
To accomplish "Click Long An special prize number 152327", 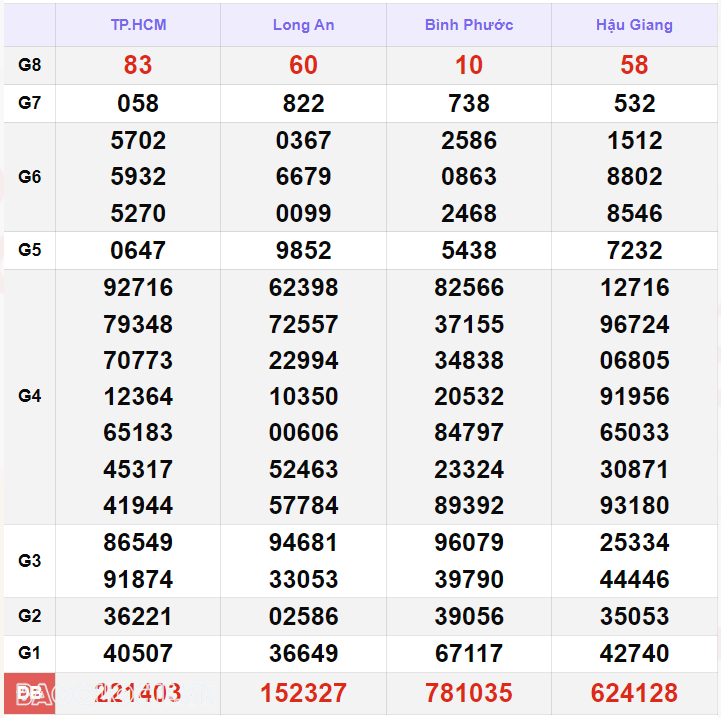I will click(303, 693).
